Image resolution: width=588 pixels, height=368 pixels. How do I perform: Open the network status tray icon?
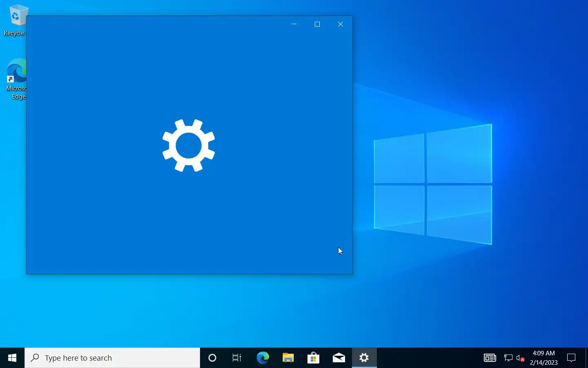coord(508,358)
